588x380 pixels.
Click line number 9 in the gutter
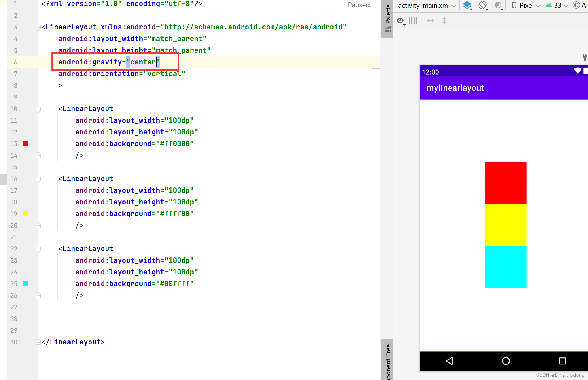(16, 97)
